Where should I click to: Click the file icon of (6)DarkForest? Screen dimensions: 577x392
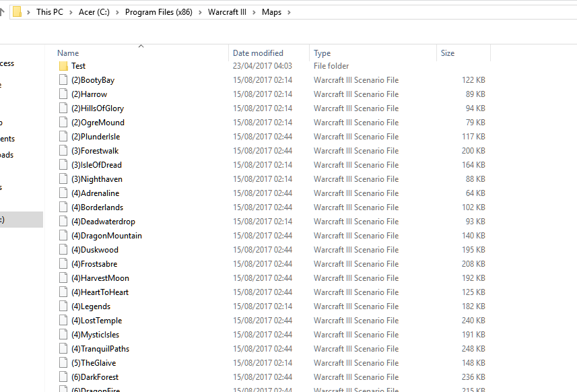point(63,377)
